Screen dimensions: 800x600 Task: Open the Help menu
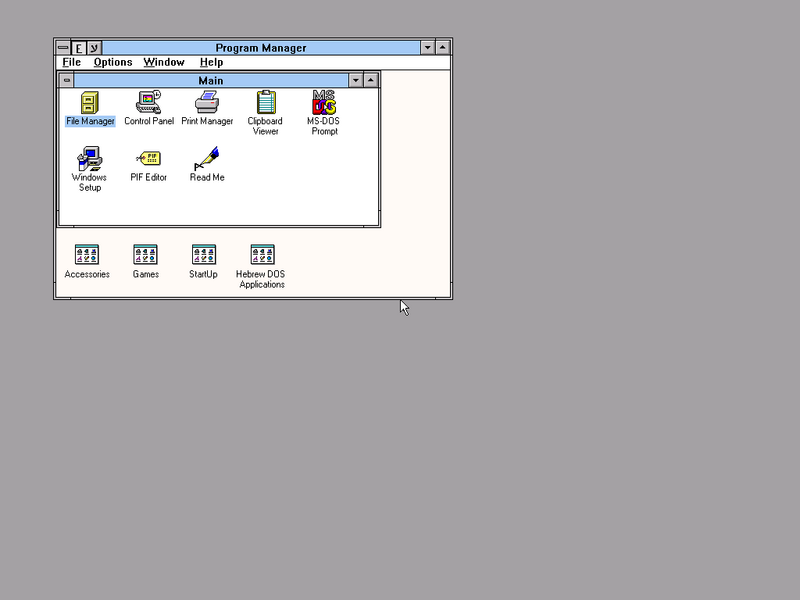(x=211, y=62)
